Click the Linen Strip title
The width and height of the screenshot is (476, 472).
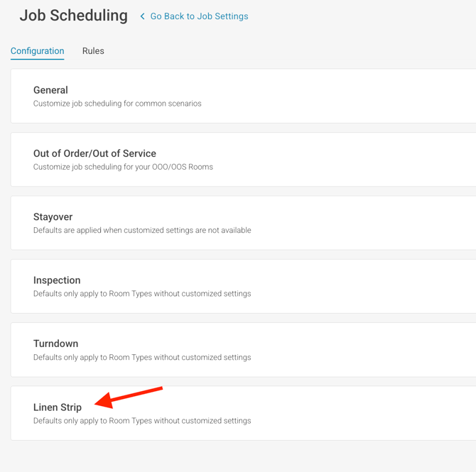click(x=58, y=407)
